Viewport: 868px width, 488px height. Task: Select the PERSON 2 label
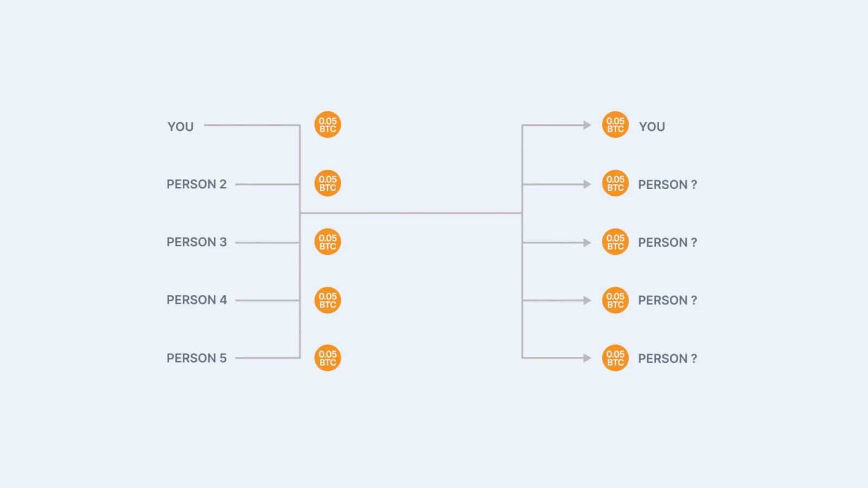click(196, 184)
